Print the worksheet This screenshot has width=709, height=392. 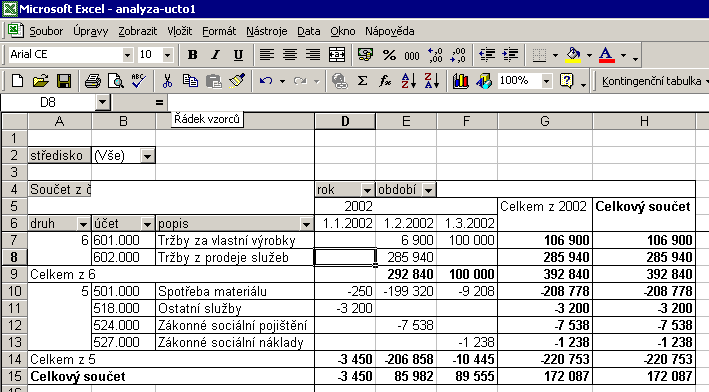(x=93, y=81)
